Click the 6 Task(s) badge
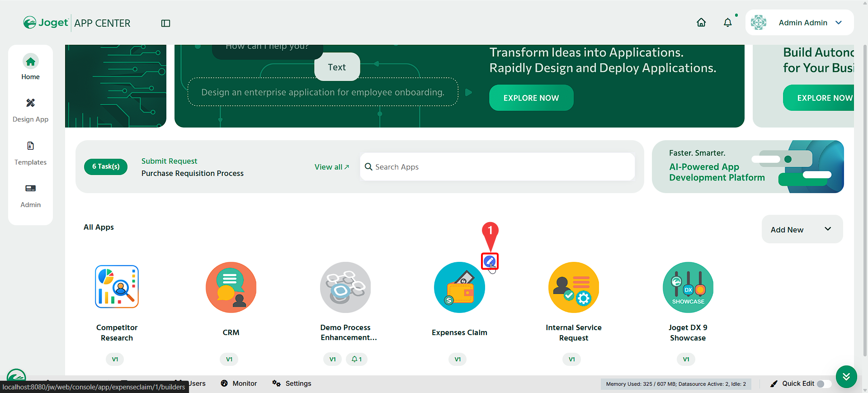Image resolution: width=868 pixels, height=393 pixels. coord(106,166)
